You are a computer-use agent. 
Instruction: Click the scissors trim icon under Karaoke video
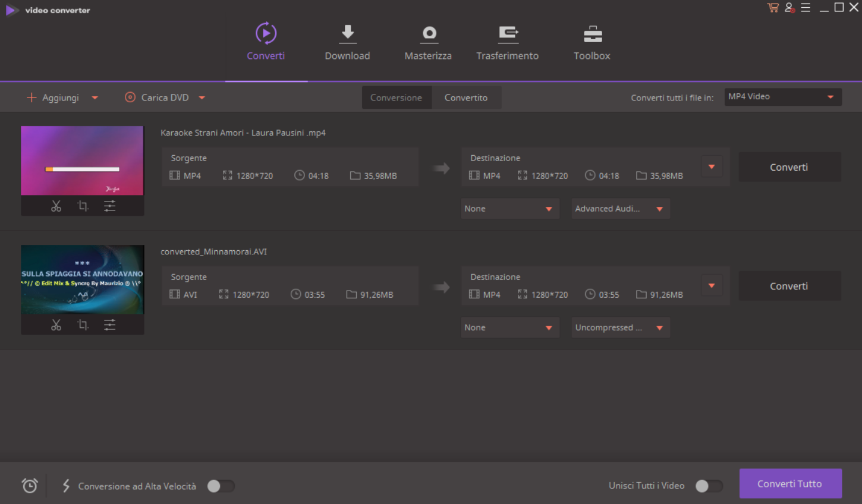[56, 206]
